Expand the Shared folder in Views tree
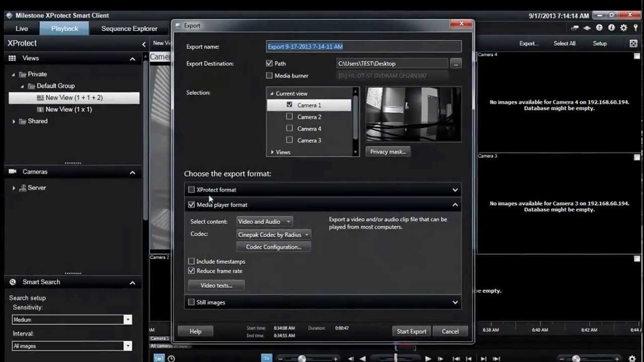Screen dimensions: 644x362 coord(14,121)
